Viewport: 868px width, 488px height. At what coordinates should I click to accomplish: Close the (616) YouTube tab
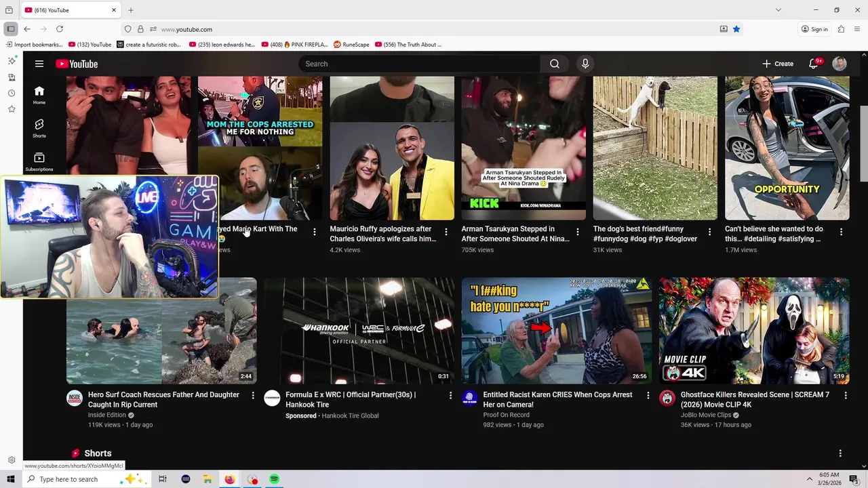[114, 10]
